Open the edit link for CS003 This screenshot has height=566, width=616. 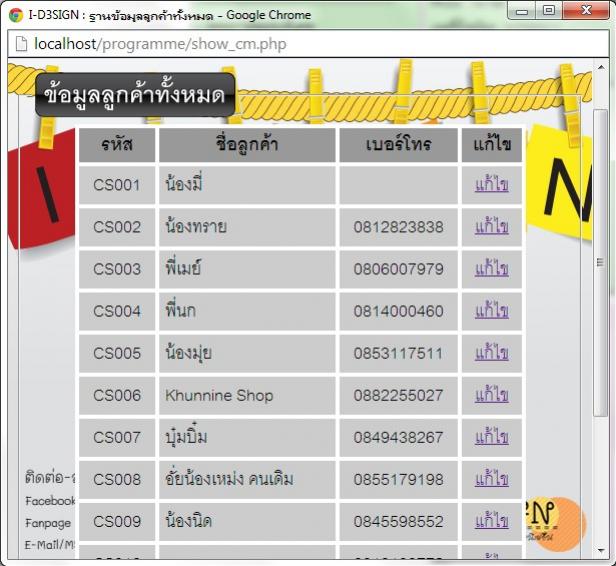click(491, 269)
